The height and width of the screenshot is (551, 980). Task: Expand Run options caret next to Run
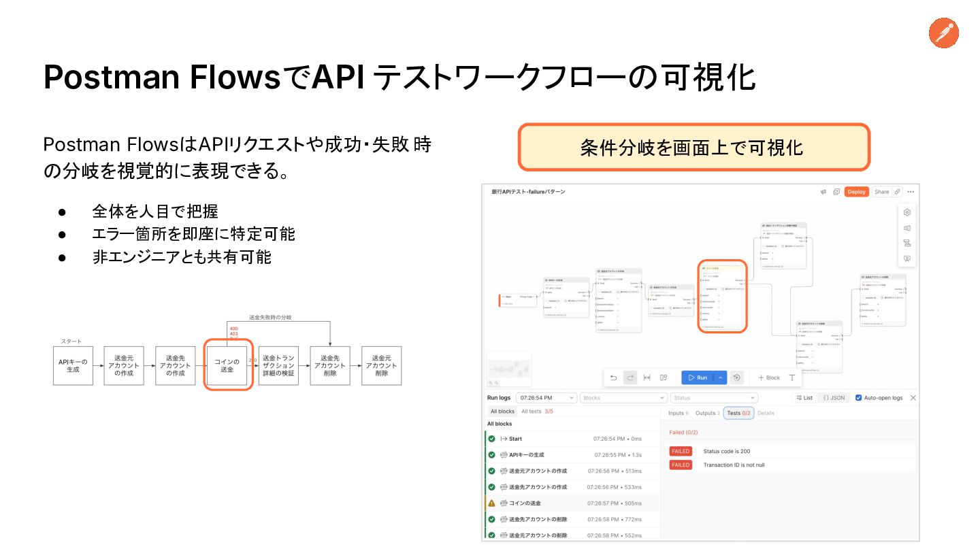[x=721, y=378]
